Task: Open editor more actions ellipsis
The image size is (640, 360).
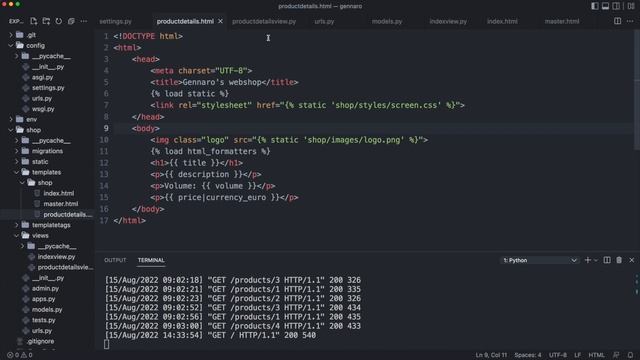Action: [630, 21]
